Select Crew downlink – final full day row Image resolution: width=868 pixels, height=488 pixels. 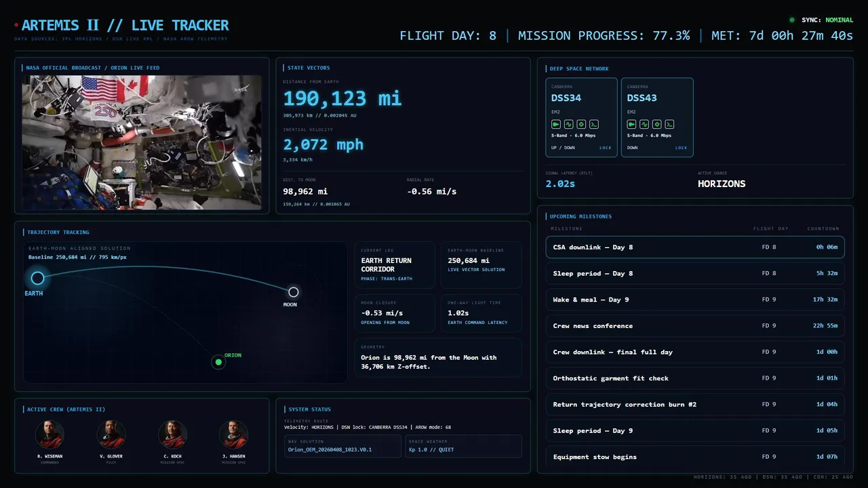click(695, 352)
